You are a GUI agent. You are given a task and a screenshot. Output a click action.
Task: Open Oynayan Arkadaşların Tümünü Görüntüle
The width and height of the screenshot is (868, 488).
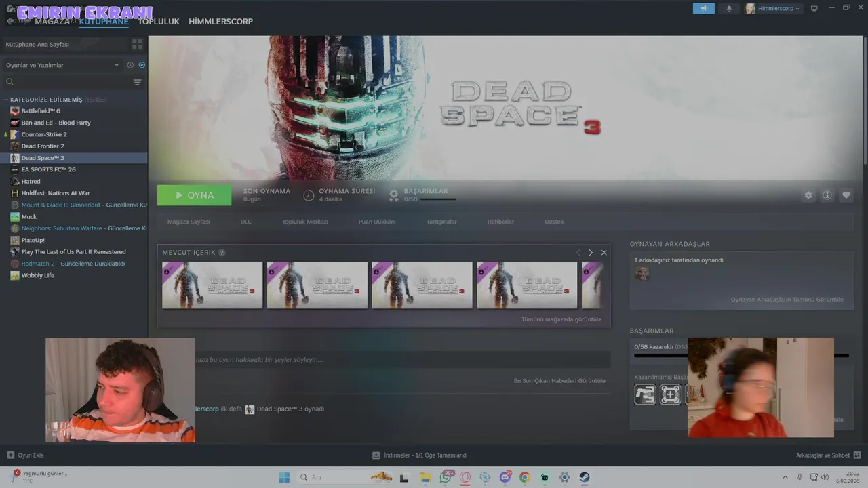(787, 300)
